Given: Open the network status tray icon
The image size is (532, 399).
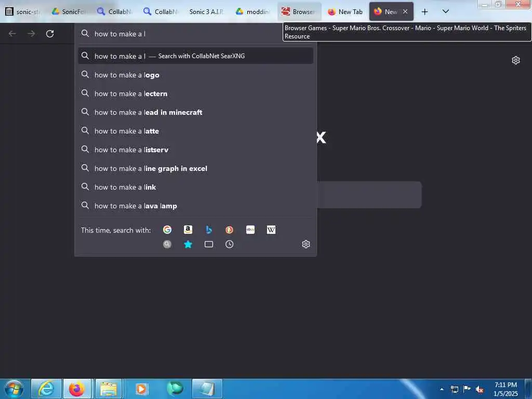Looking at the screenshot, I should pyautogui.click(x=454, y=389).
